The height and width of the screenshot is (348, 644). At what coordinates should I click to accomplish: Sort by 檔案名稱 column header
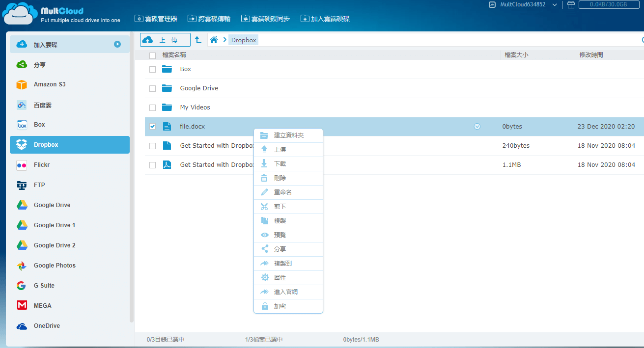click(x=174, y=55)
